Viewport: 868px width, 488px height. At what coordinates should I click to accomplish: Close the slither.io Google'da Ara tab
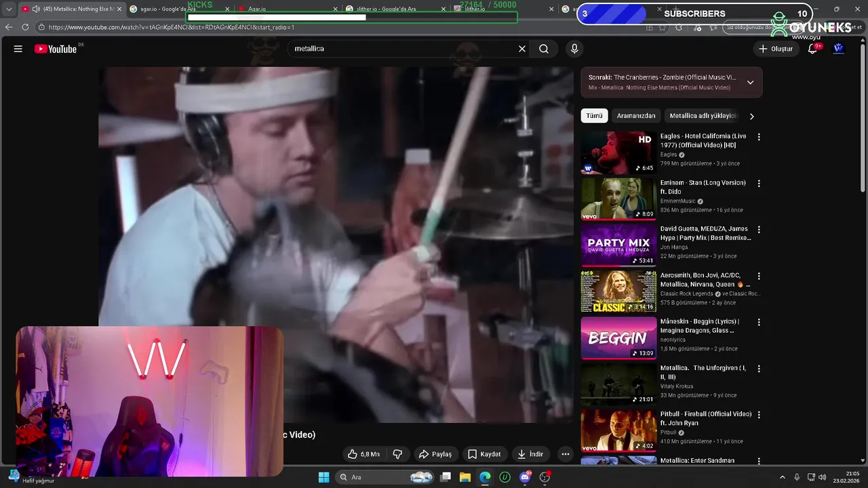[443, 9]
